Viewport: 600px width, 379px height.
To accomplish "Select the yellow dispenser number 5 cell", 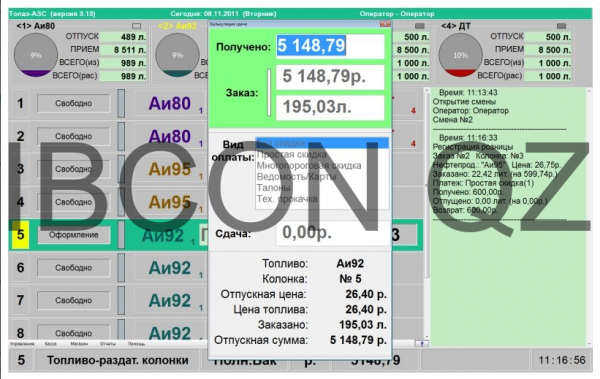I will (20, 235).
